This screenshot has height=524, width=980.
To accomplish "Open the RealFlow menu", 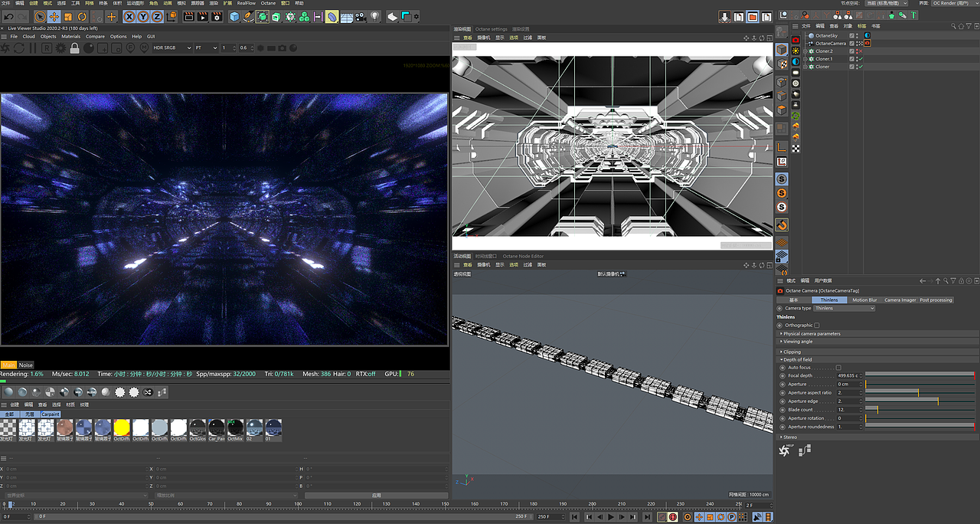I will [246, 3].
